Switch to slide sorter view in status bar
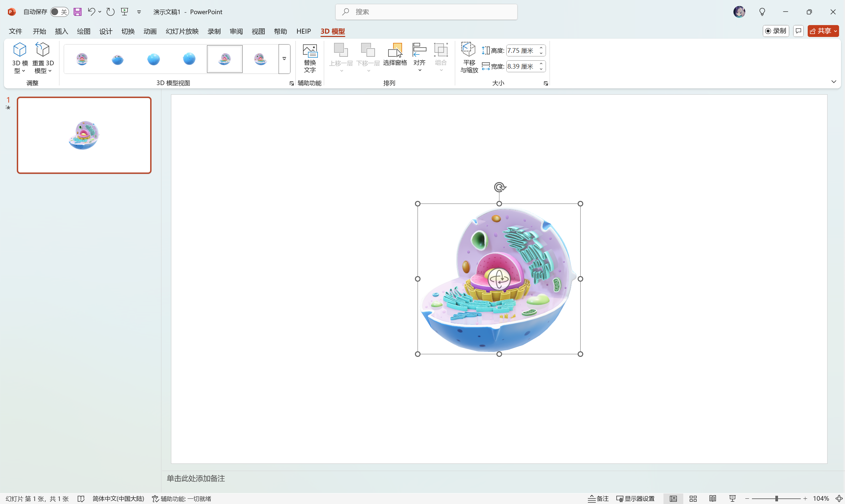The height and width of the screenshot is (504, 845). 693,498
